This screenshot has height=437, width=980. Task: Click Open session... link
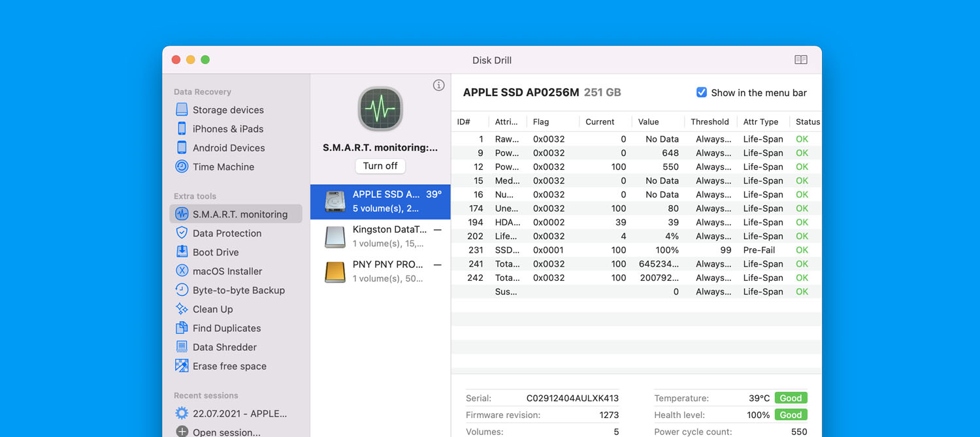(x=226, y=432)
